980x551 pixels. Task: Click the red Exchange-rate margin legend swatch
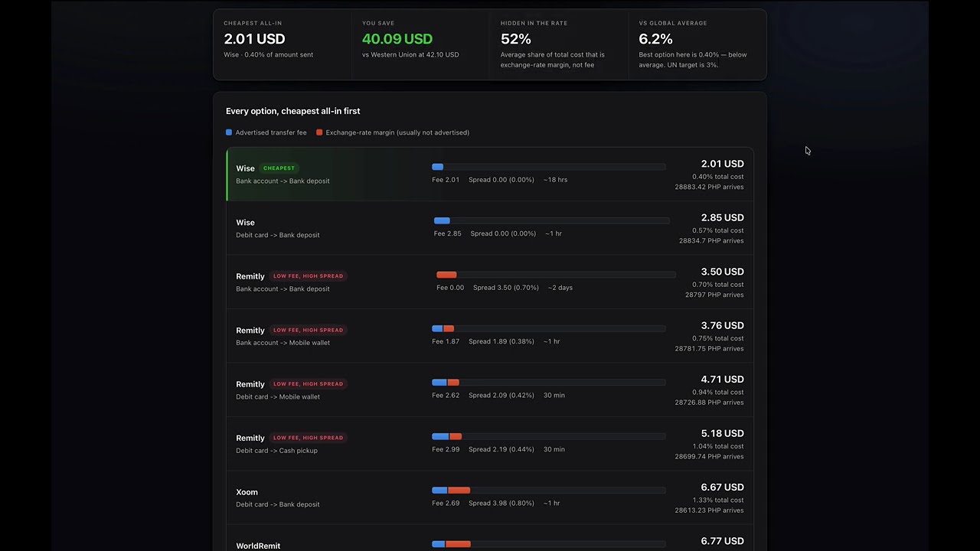click(x=319, y=132)
